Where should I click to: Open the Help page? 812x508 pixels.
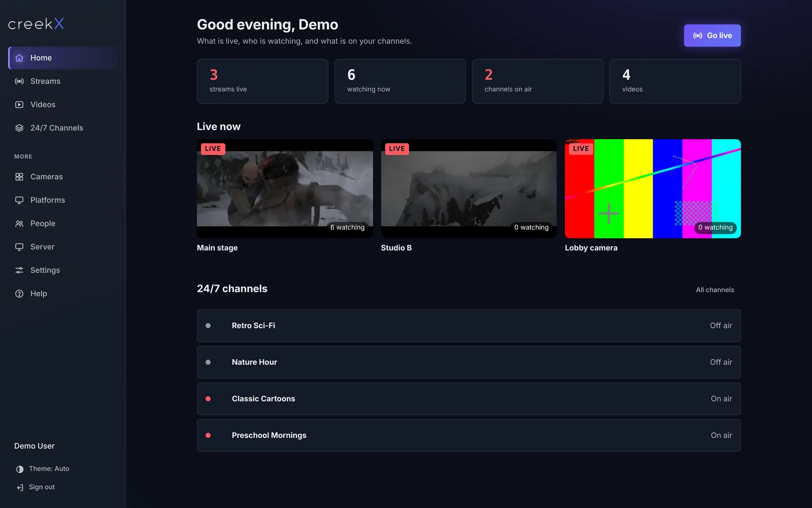coord(39,294)
